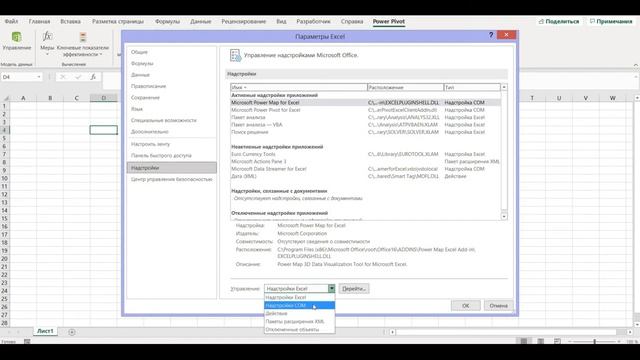The width and height of the screenshot is (640, 360).
Task: Add a new sheet with plus icon
Action: pos(72,332)
